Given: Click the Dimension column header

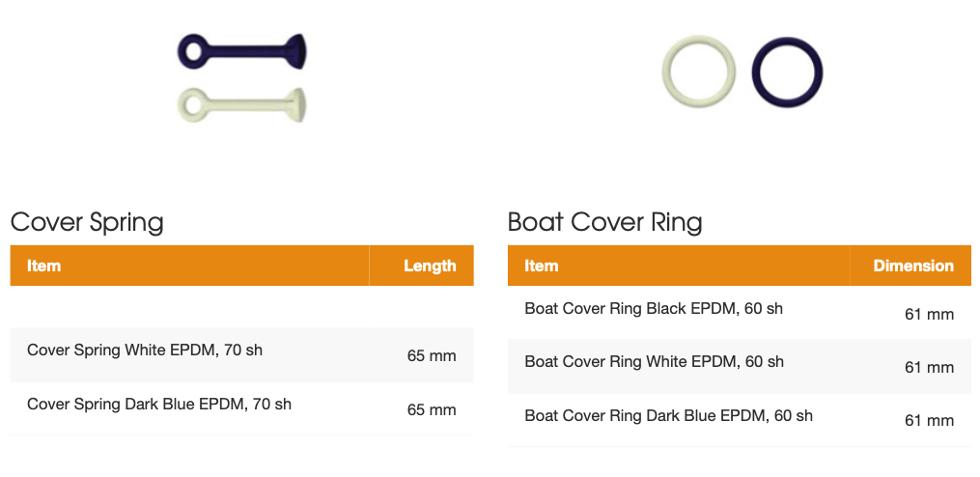Looking at the screenshot, I should pos(913,266).
